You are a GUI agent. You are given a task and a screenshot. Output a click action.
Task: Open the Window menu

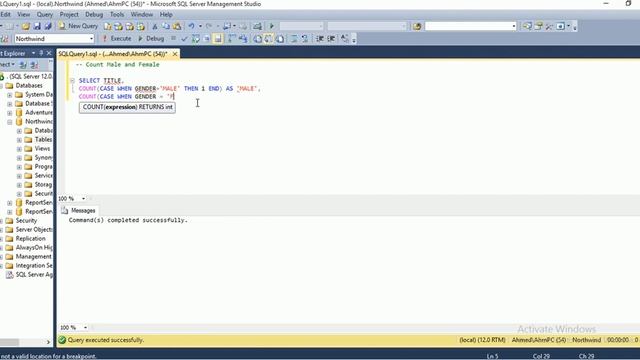coord(142,14)
